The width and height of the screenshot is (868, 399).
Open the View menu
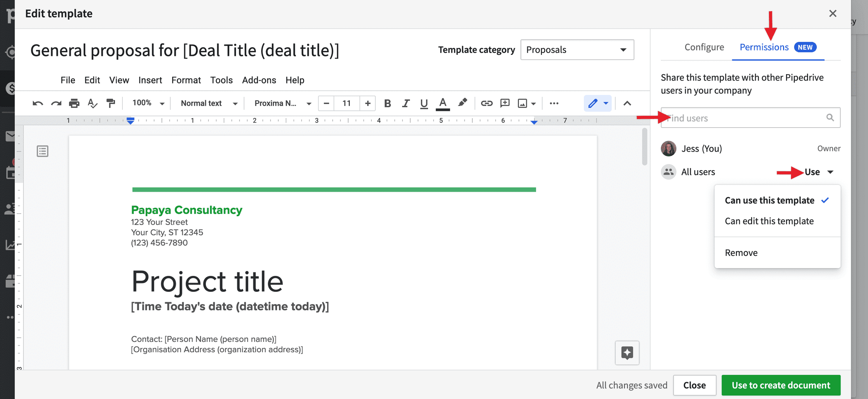coord(119,80)
